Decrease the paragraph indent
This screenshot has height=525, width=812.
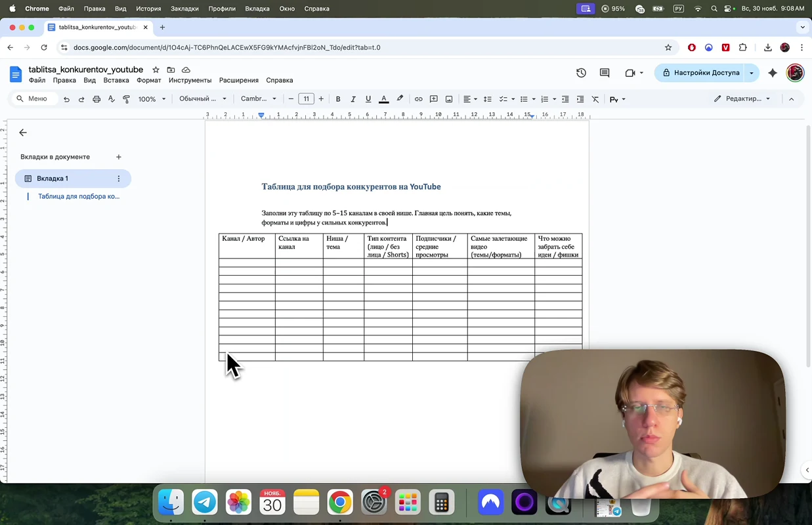[565, 99]
